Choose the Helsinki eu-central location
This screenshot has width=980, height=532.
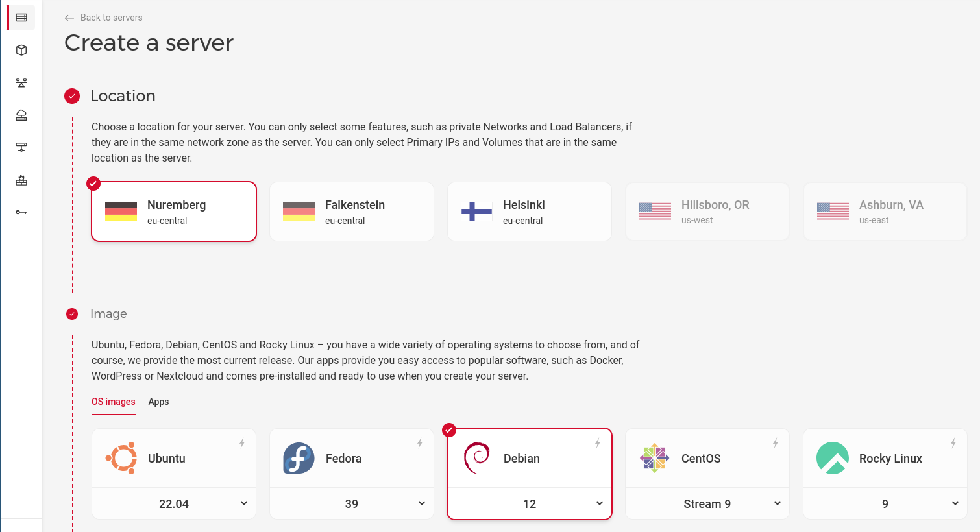point(529,212)
